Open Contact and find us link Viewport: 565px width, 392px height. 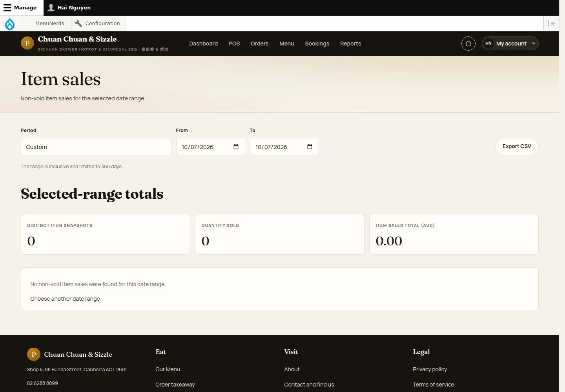[x=309, y=385]
